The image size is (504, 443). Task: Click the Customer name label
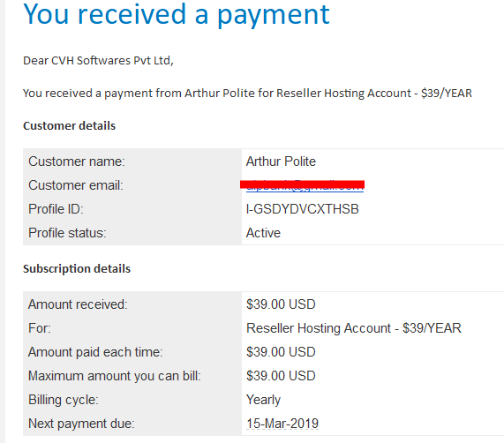coord(77,161)
